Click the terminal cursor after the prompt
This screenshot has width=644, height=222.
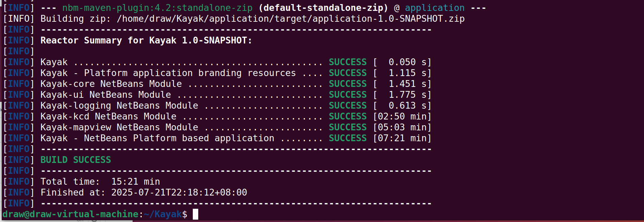pyautogui.click(x=196, y=214)
